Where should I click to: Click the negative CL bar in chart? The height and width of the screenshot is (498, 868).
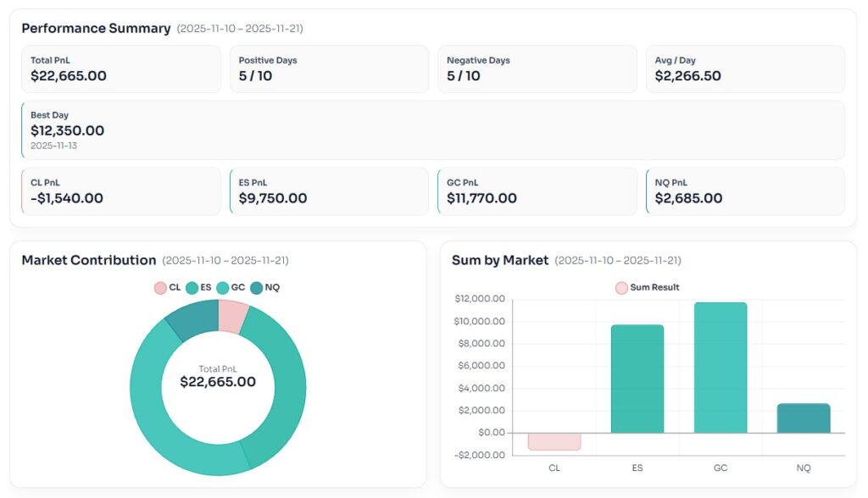(x=554, y=441)
